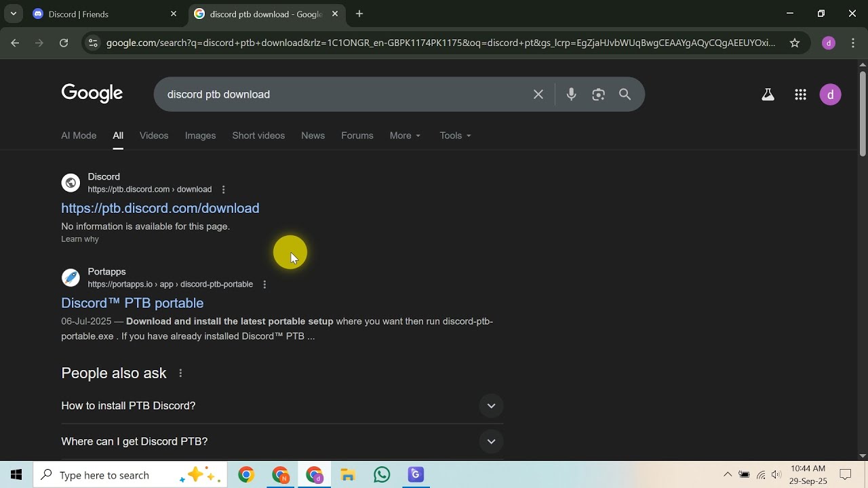The width and height of the screenshot is (868, 488).
Task: Click the browser Forward arrow
Action: (x=39, y=43)
